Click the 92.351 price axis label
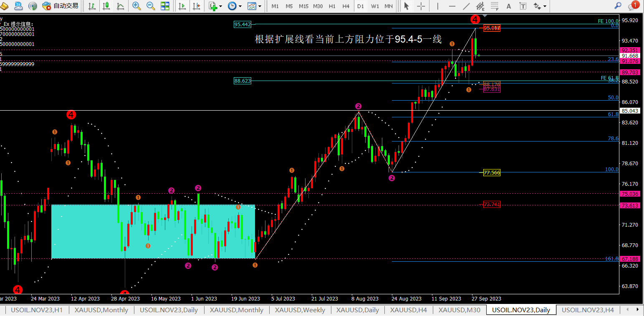644x316 pixels. (630, 50)
